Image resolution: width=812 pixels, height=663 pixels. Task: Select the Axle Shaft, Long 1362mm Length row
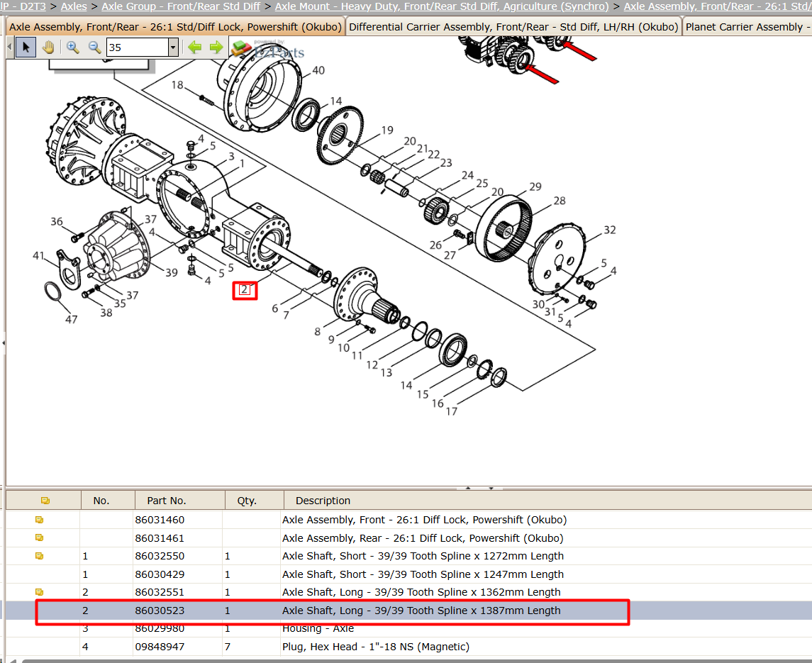pyautogui.click(x=409, y=592)
